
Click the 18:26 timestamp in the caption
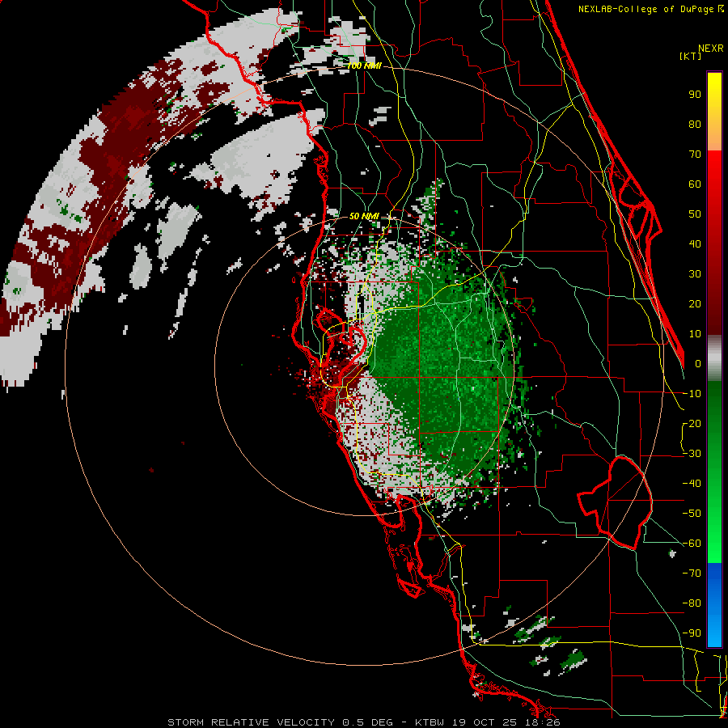tap(544, 722)
